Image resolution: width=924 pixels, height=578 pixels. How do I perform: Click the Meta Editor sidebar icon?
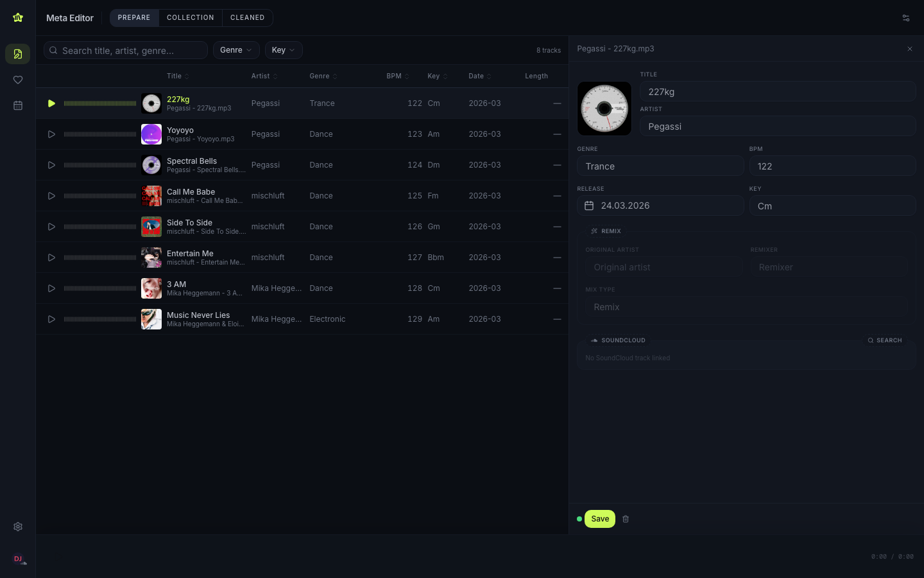[x=18, y=54]
